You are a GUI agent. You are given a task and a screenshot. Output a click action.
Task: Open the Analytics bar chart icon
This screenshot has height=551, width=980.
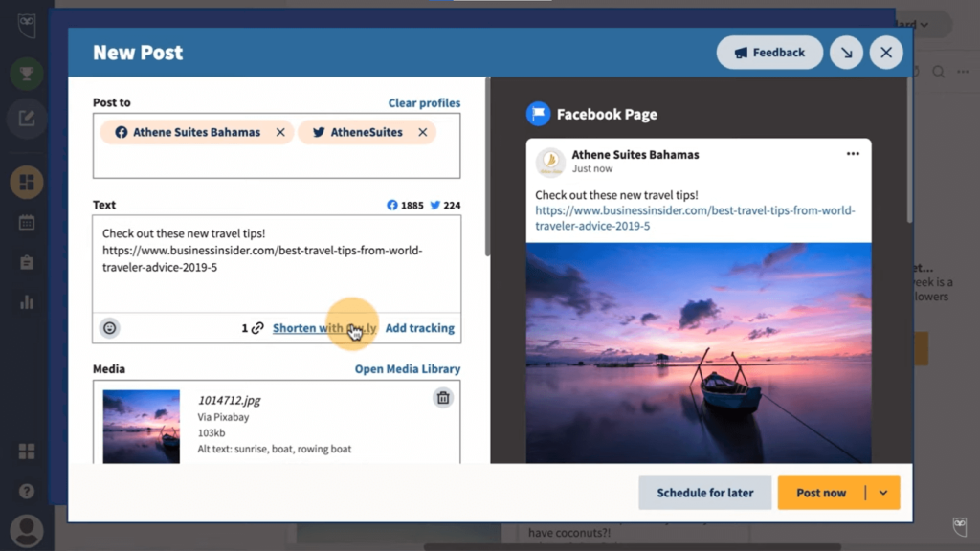[26, 302]
